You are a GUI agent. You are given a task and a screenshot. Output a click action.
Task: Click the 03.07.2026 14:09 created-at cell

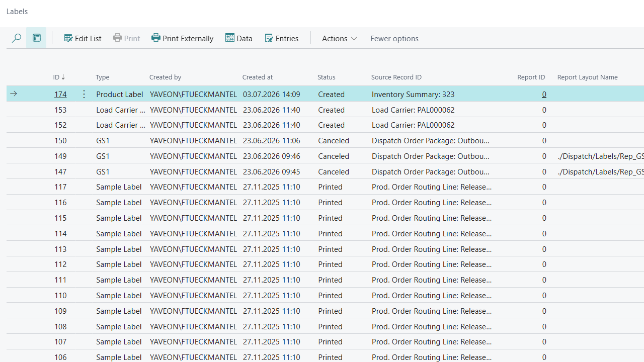click(272, 94)
